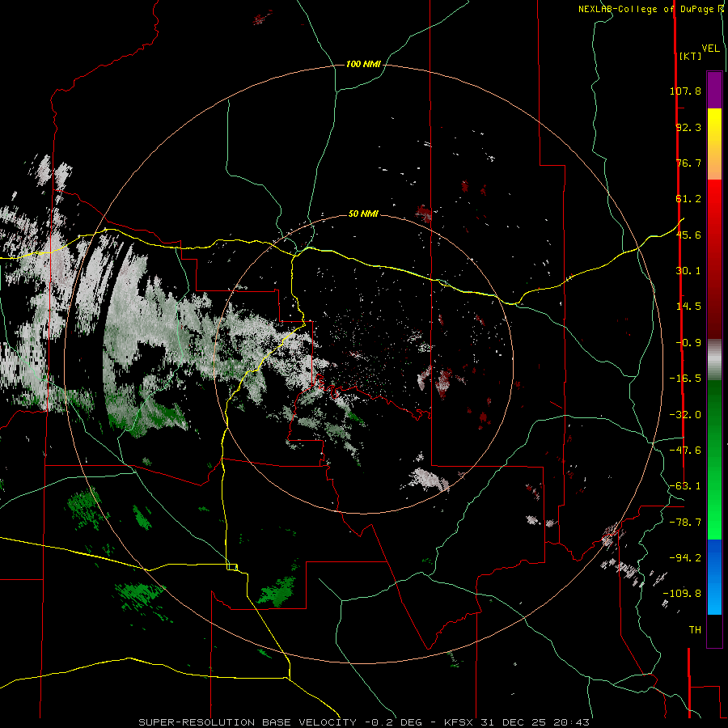Click the -109.8 velocity scale value
728x728 pixels.
pos(682,594)
